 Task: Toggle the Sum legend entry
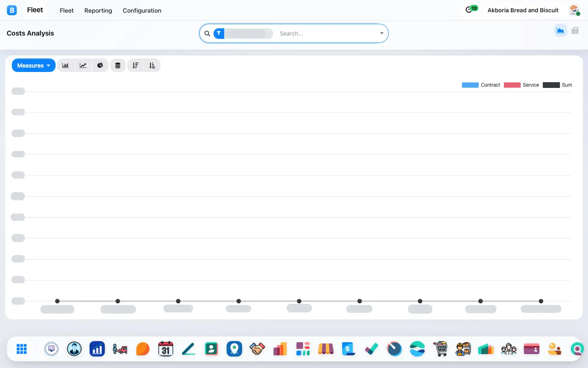(x=557, y=85)
